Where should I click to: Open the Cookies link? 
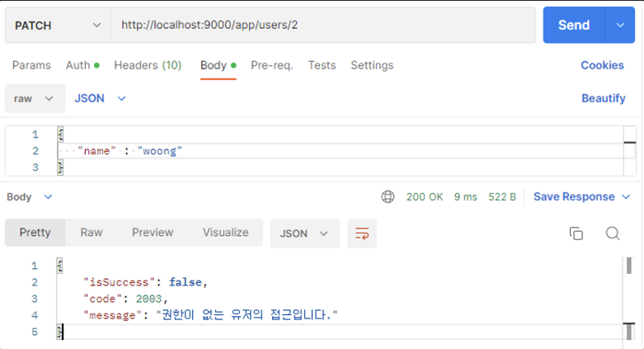(602, 65)
